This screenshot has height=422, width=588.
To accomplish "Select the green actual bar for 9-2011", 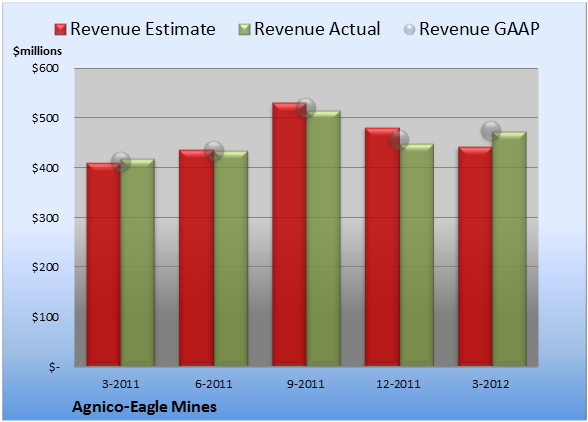I will pos(323,238).
